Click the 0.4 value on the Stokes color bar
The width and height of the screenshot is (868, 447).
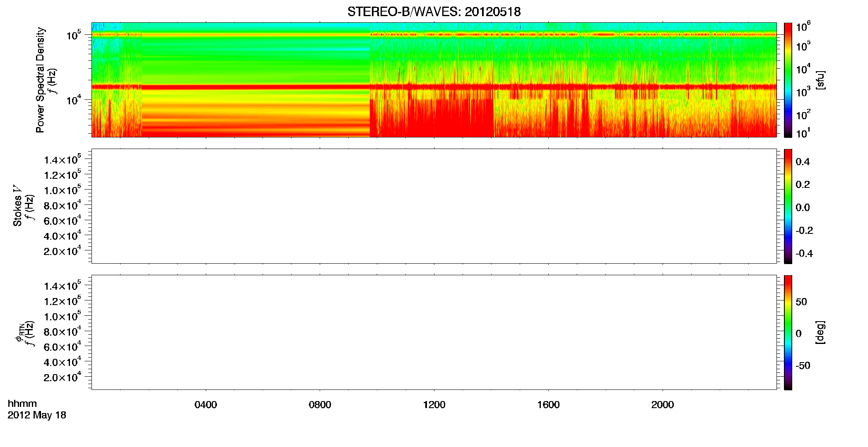(803, 162)
